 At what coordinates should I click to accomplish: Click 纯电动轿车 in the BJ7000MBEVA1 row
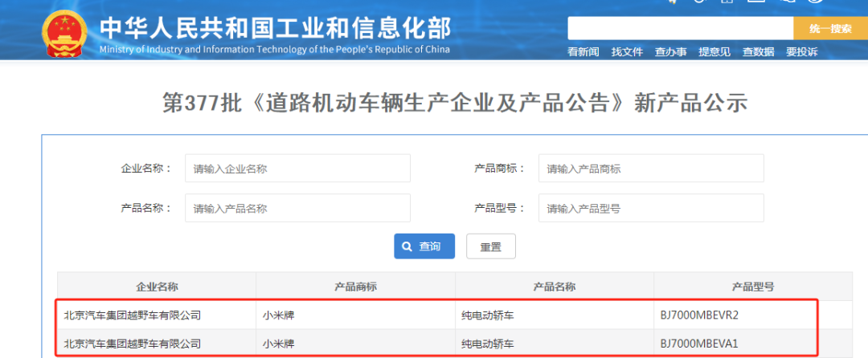coord(488,344)
